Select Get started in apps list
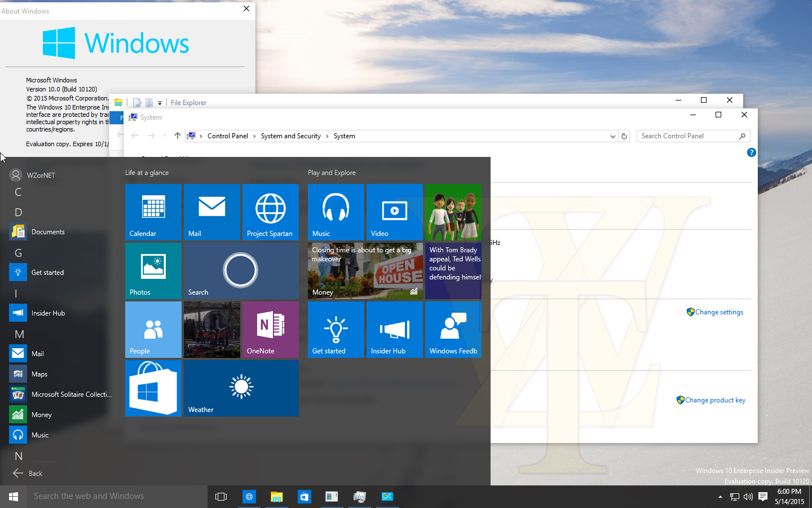Viewport: 812px width, 508px height. (x=61, y=273)
